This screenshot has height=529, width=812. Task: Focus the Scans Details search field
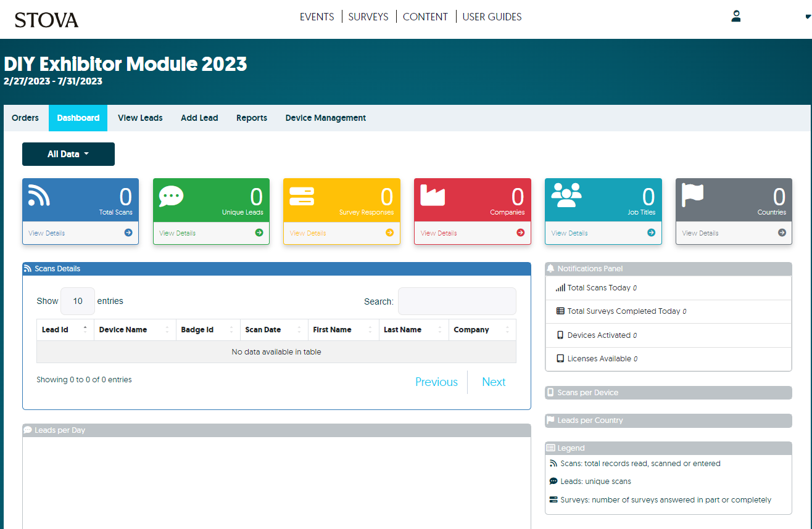coord(457,301)
